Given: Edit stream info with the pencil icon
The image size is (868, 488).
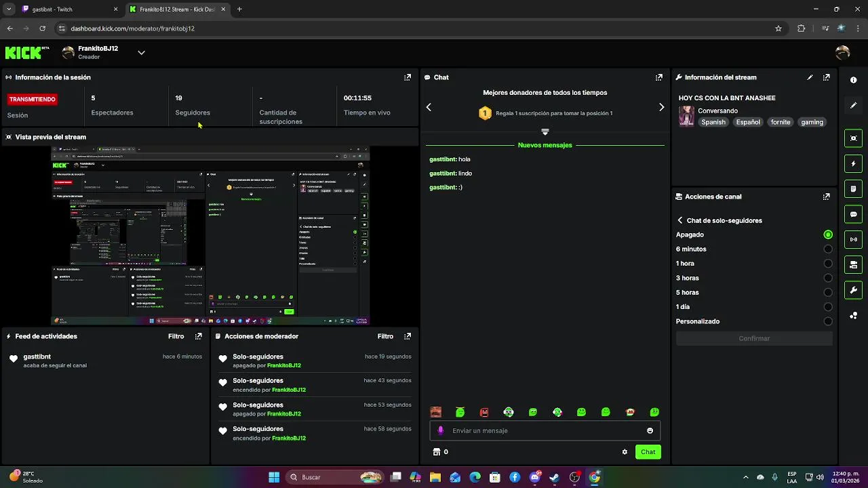Looking at the screenshot, I should coord(810,77).
